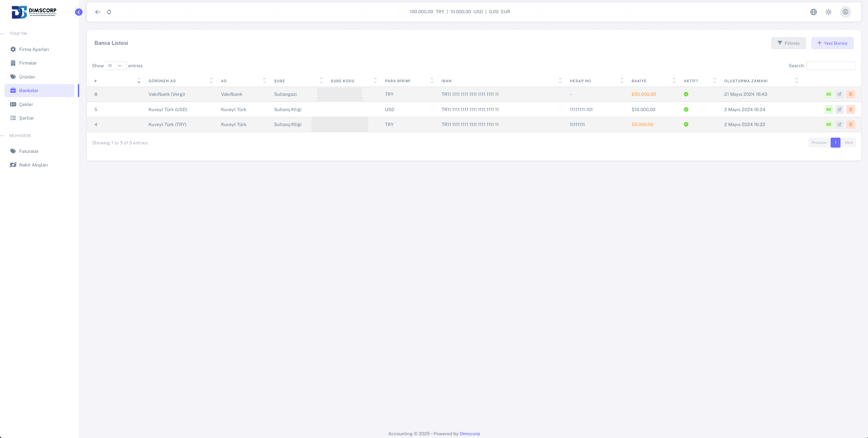The width and height of the screenshot is (868, 438).
Task: Focus the table Search input field
Action: 831,66
